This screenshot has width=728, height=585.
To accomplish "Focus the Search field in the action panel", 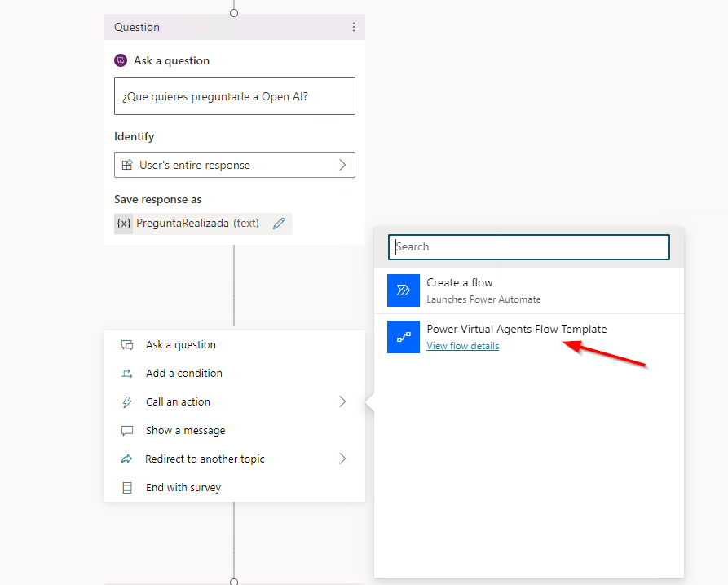I will (x=530, y=246).
